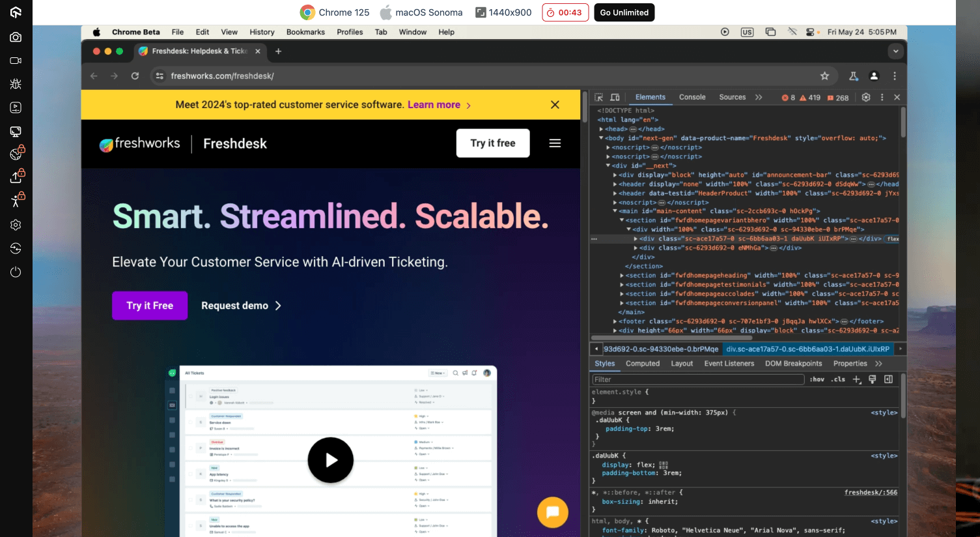The height and width of the screenshot is (537, 980).
Task: Open the orange chat widget bubble
Action: pyautogui.click(x=553, y=512)
